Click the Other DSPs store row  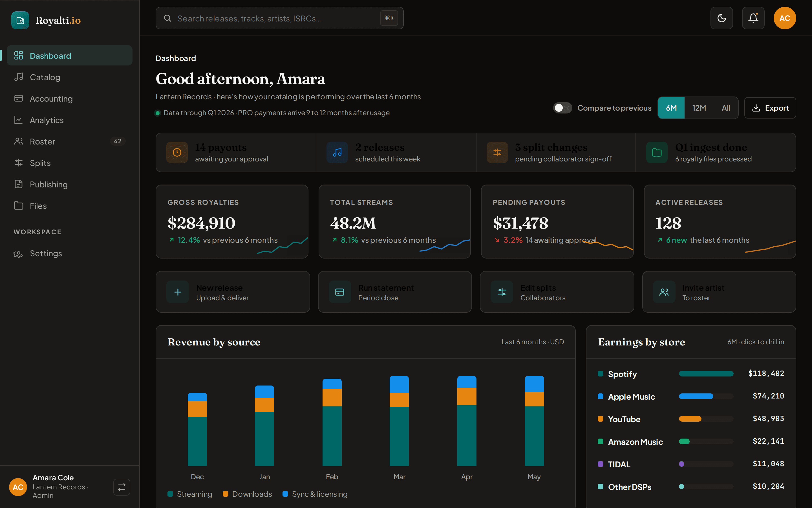point(691,487)
